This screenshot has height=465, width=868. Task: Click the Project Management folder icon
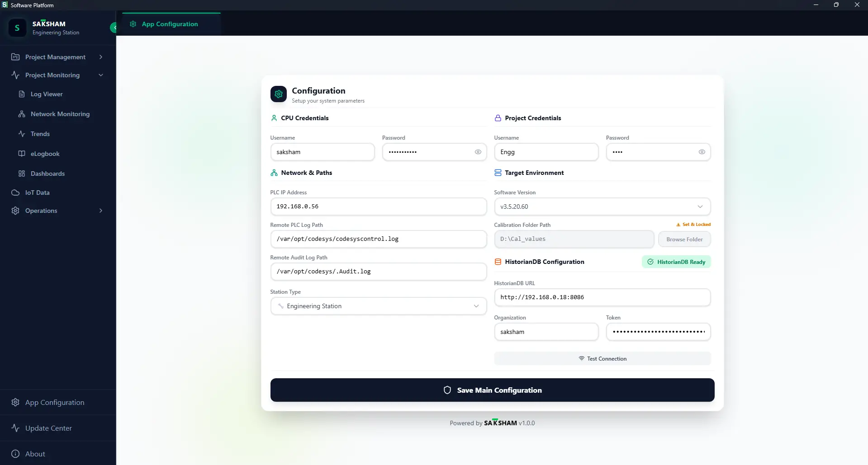pos(15,57)
